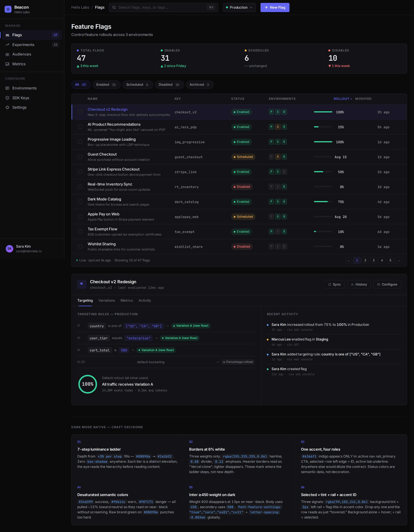
Task: Filter by the Archived 3 pill
Action: pyautogui.click(x=200, y=85)
